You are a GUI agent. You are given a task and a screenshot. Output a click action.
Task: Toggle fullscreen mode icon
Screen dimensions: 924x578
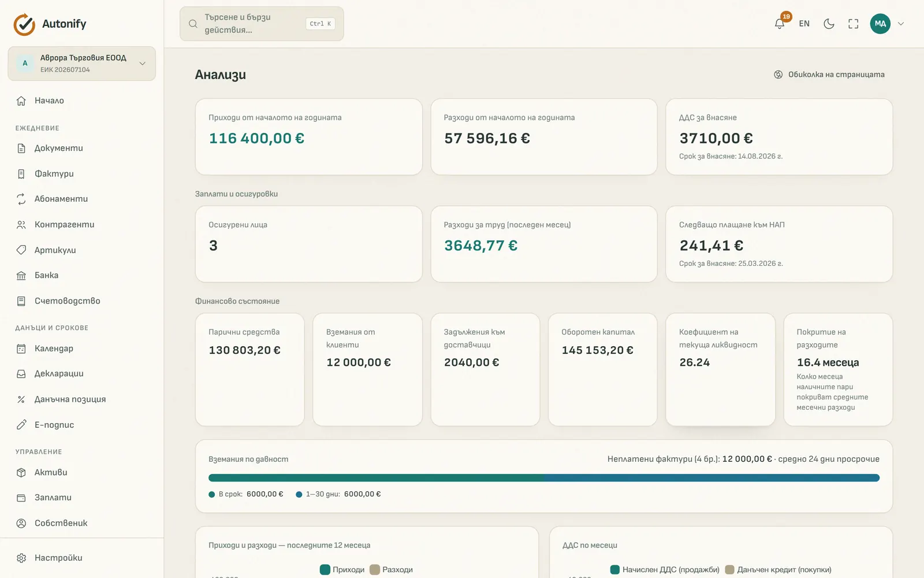tap(853, 24)
